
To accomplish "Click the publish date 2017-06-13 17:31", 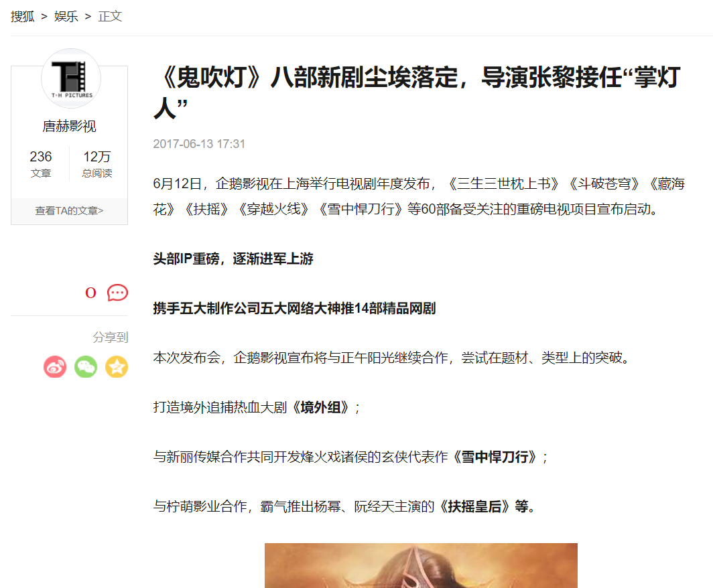I will (199, 144).
